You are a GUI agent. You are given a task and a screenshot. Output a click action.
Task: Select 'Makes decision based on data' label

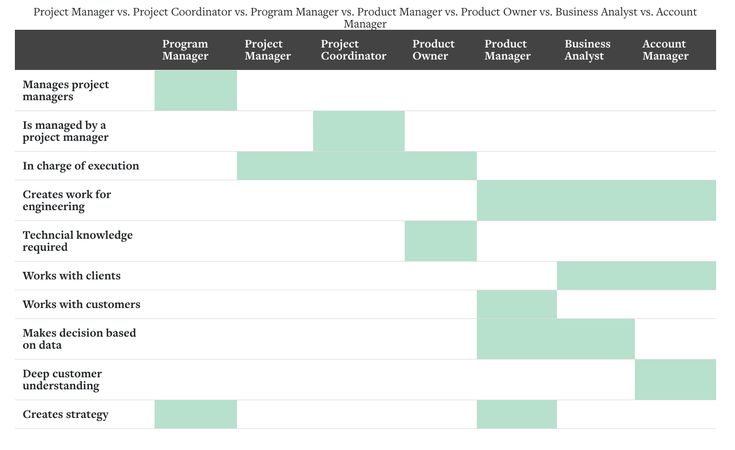pyautogui.click(x=79, y=339)
